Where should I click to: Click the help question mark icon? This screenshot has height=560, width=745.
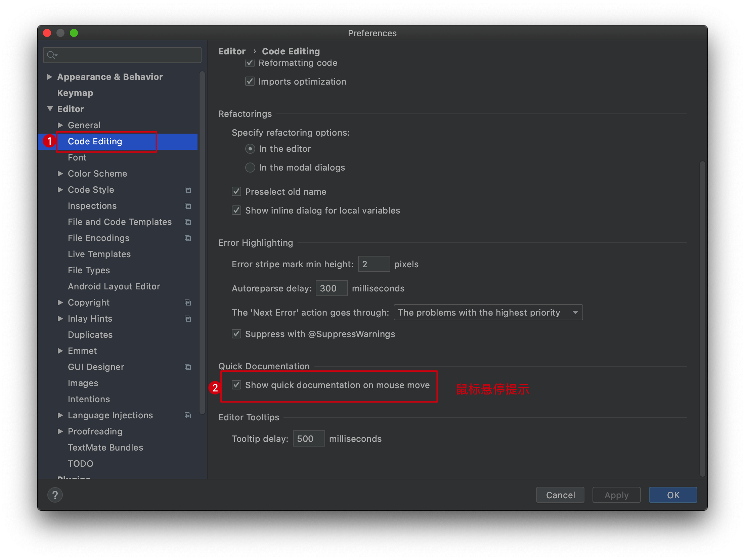coord(55,495)
